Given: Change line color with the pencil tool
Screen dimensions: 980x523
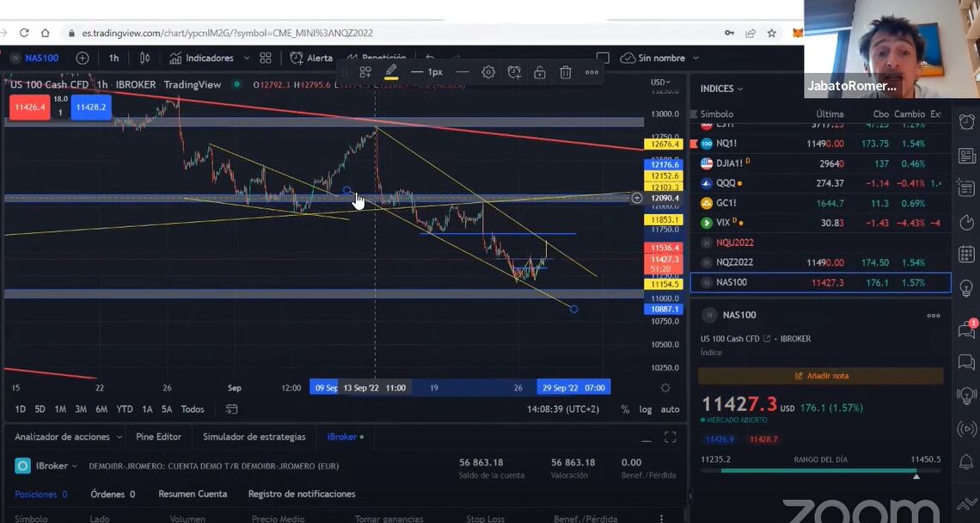Looking at the screenshot, I should [391, 72].
